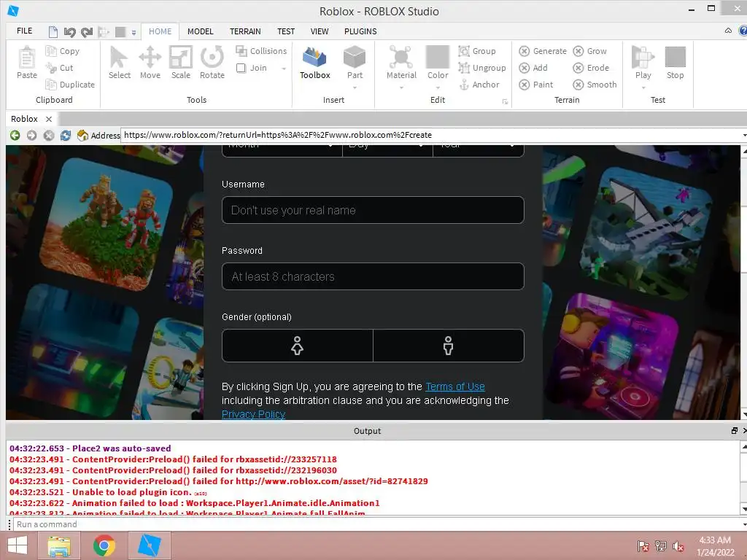Screen dimensions: 747x560
Task: Start playtest with the Play icon
Action: coord(643,58)
